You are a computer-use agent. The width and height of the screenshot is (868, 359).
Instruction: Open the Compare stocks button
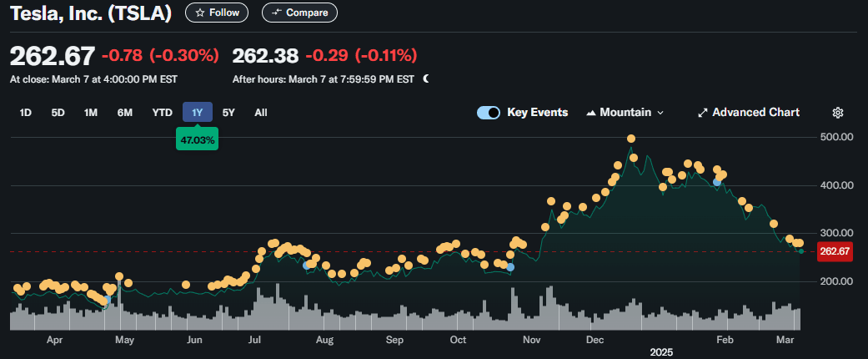[x=299, y=13]
